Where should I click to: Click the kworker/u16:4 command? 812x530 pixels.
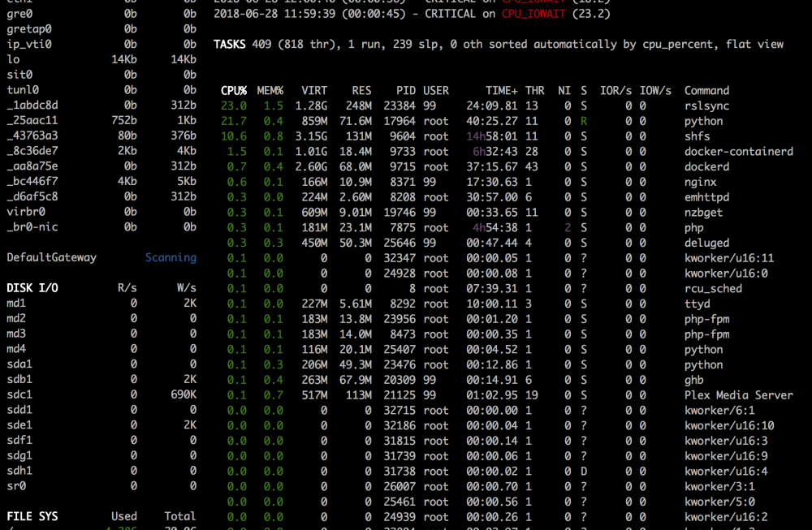(x=725, y=472)
